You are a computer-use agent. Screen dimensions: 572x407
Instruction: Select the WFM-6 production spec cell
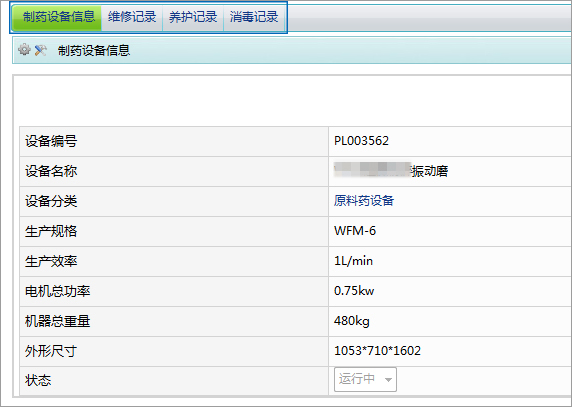(x=450, y=231)
